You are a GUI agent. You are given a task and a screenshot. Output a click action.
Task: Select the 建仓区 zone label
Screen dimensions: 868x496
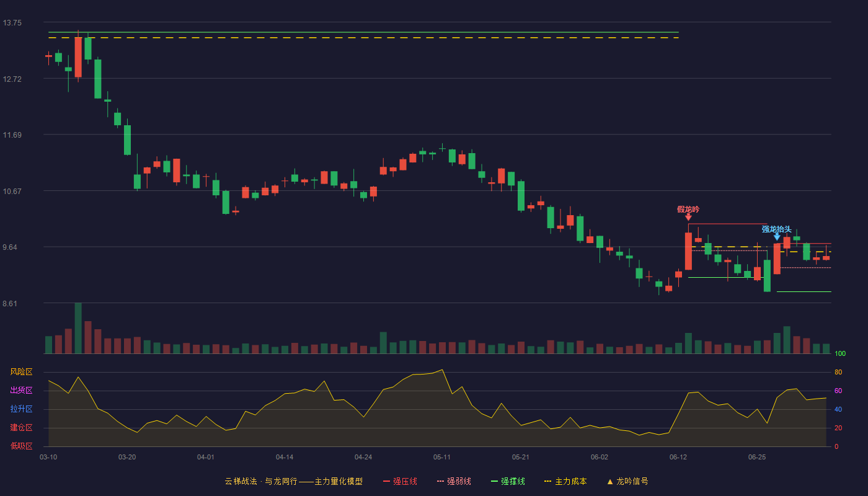pos(22,428)
